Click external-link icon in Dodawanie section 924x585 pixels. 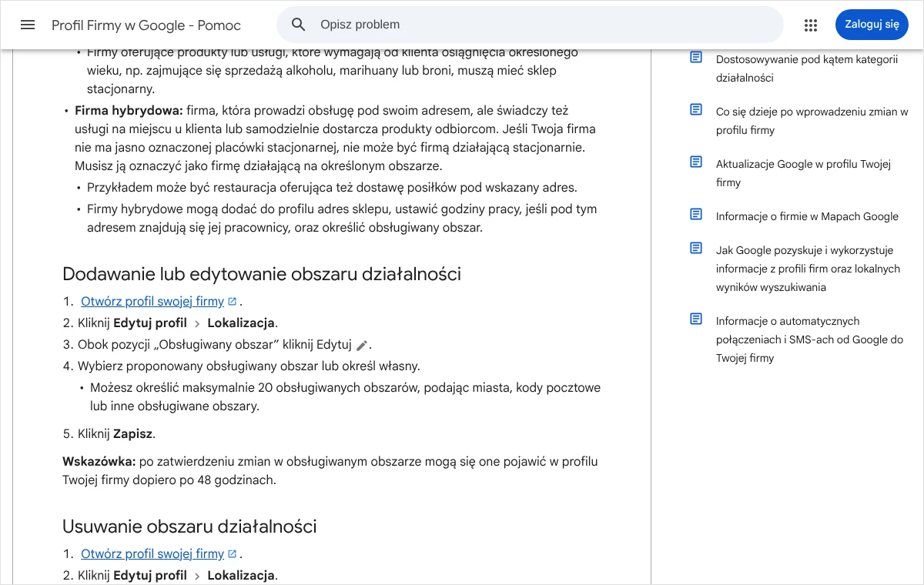[233, 302]
